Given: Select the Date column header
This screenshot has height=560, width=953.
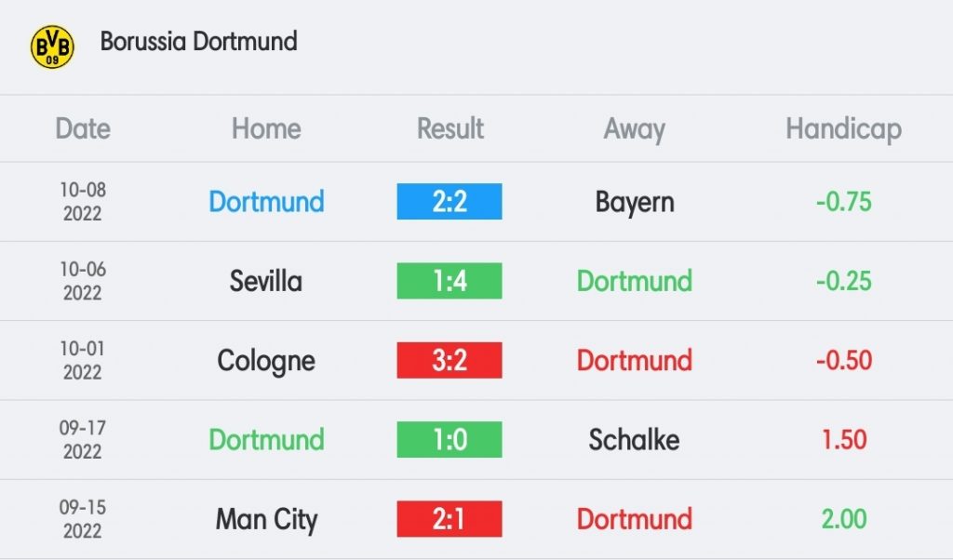Looking at the screenshot, I should pyautogui.click(x=83, y=128).
